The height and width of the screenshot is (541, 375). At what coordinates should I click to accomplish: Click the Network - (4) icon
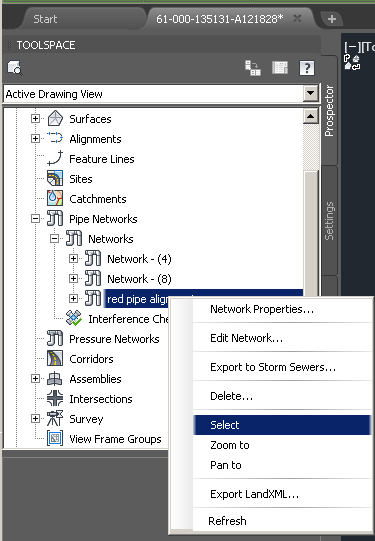click(93, 258)
